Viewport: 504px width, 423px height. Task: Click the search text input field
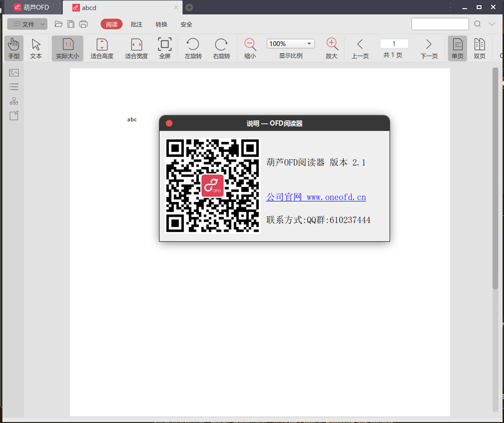440,24
